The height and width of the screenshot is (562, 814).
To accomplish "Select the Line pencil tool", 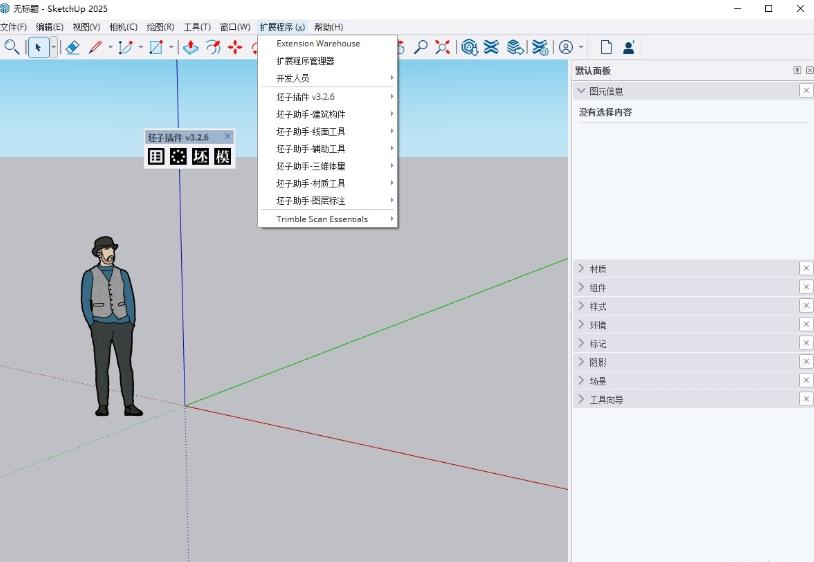I will click(95, 47).
